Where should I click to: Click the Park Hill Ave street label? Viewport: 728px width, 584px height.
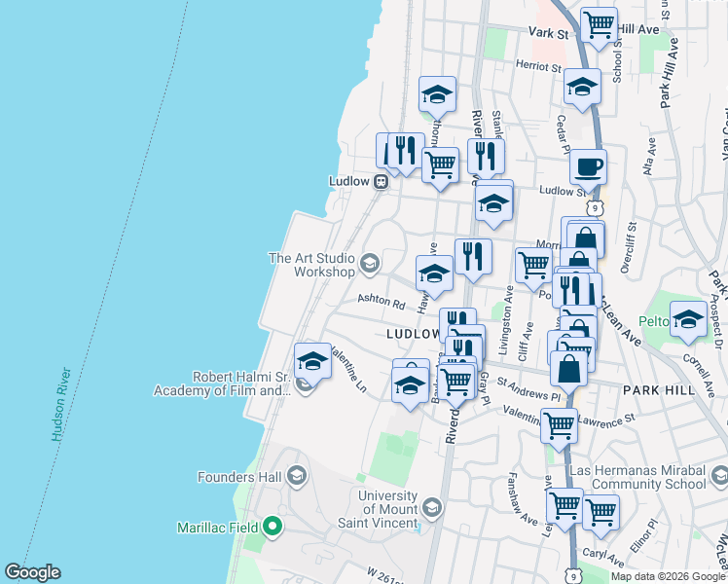point(670,73)
